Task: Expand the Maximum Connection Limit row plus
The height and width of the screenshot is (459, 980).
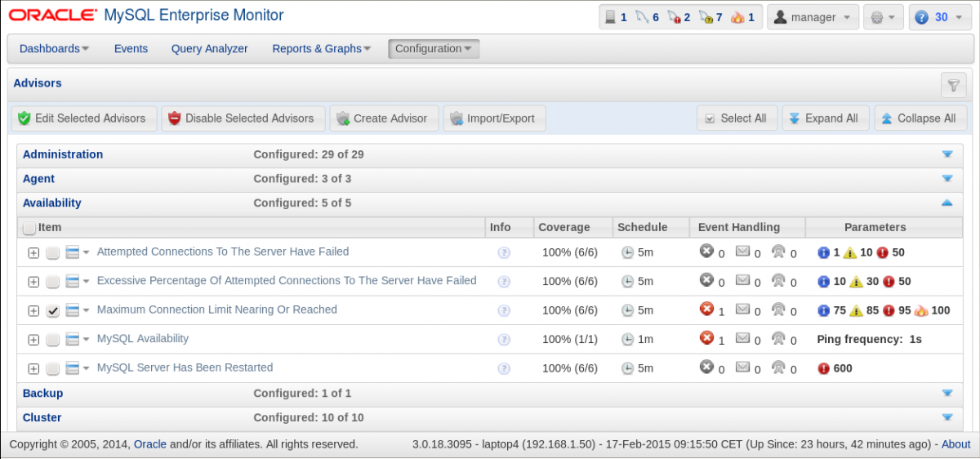Action: pyautogui.click(x=33, y=311)
